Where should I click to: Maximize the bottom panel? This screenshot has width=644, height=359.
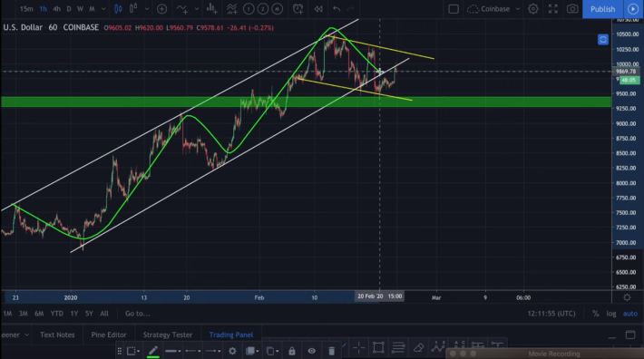coord(630,335)
